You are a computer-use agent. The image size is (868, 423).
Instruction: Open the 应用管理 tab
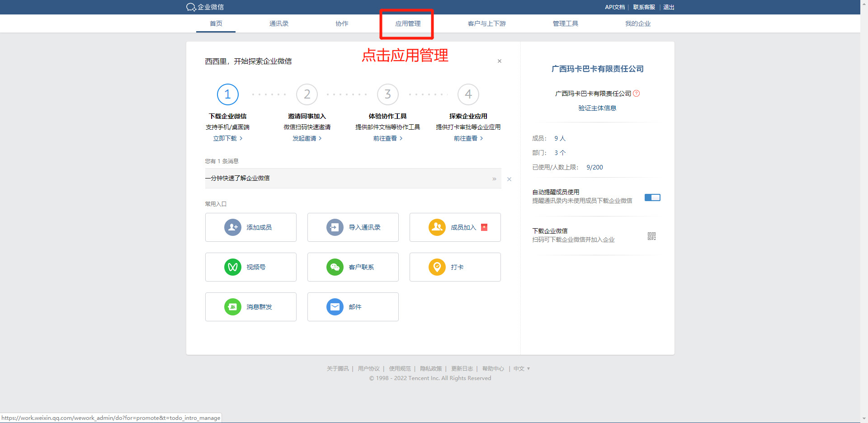point(408,23)
